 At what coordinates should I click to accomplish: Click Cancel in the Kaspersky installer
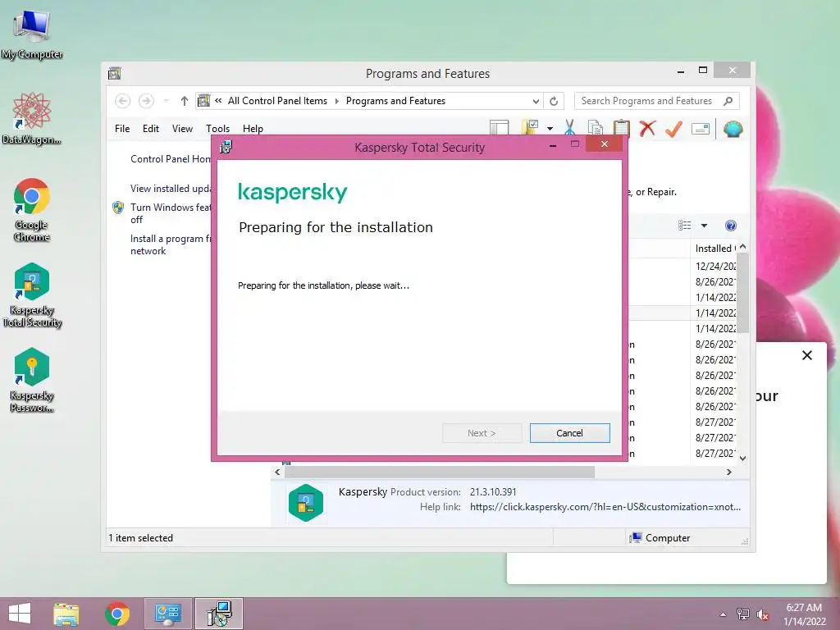click(569, 433)
